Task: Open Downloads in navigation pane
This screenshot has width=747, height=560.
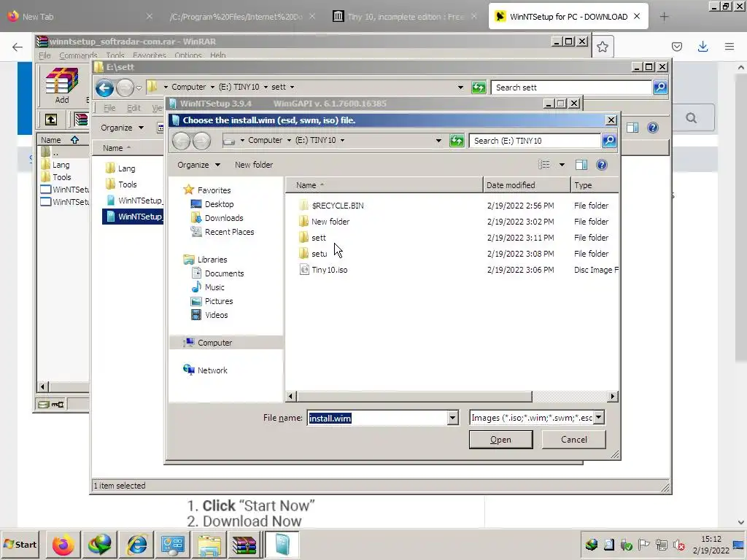Action: pos(217,217)
